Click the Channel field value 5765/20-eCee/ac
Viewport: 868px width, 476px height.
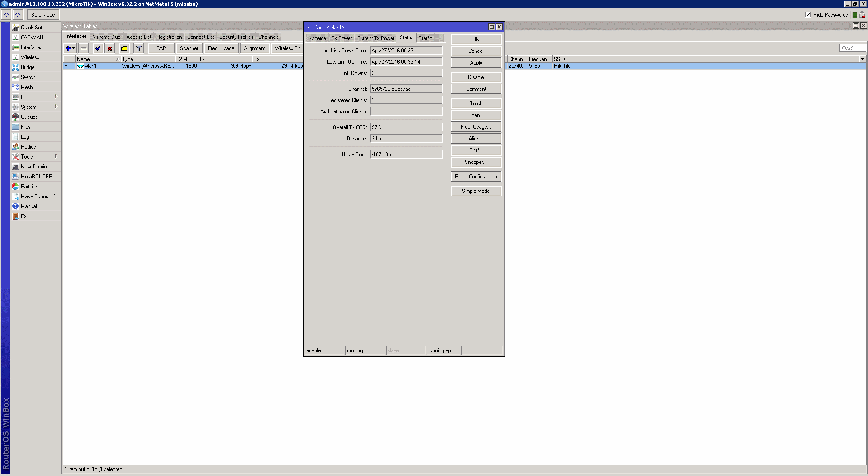(x=406, y=89)
